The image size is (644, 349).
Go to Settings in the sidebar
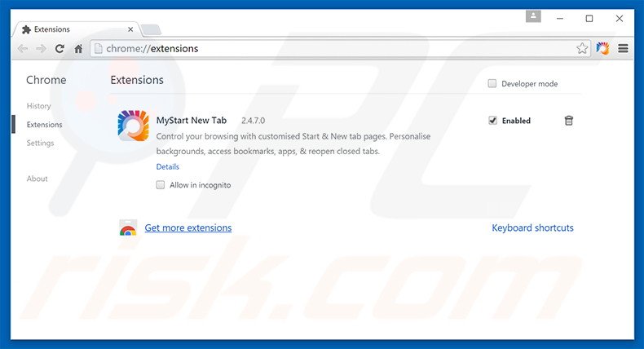pos(40,143)
